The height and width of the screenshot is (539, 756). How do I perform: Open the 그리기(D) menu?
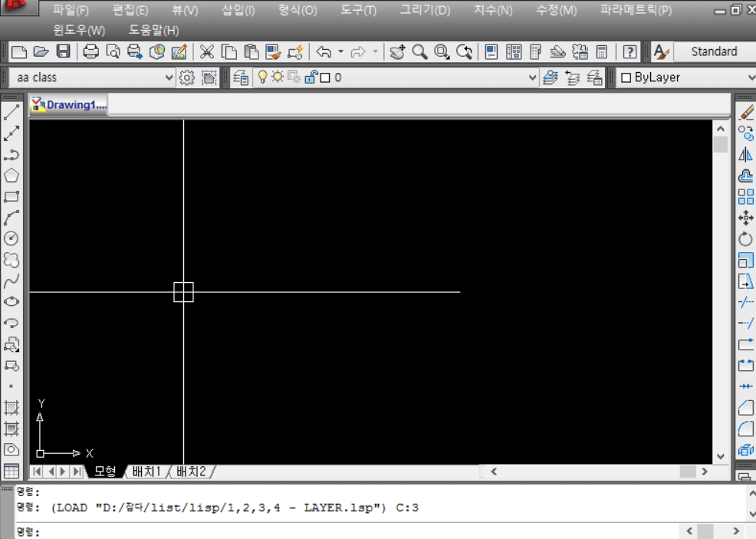[425, 10]
